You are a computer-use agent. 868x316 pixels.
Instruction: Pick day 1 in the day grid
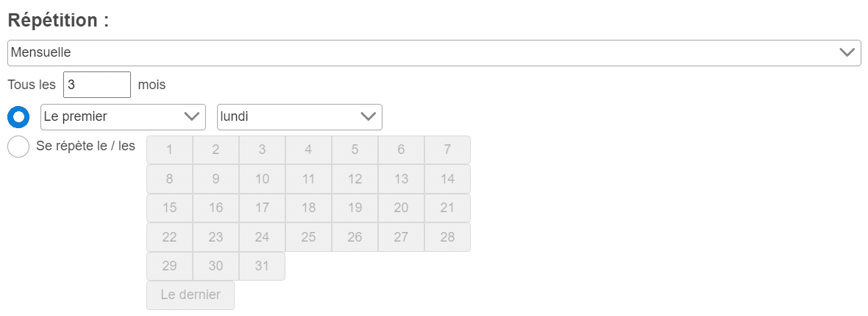click(169, 150)
